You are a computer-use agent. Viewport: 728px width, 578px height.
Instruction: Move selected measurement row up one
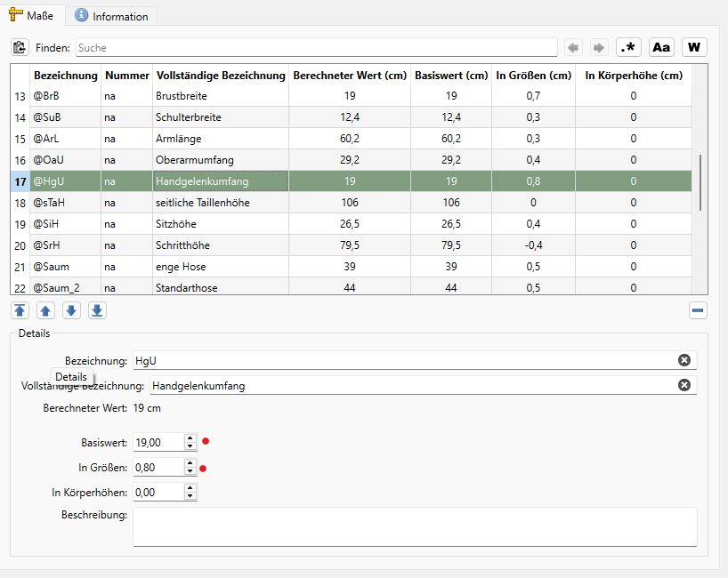pos(45,310)
